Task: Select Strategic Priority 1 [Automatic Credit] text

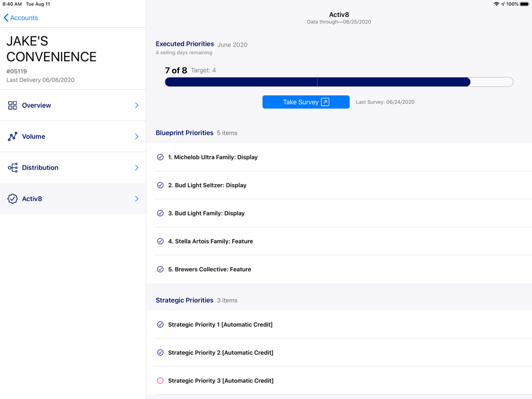Action: [221, 325]
